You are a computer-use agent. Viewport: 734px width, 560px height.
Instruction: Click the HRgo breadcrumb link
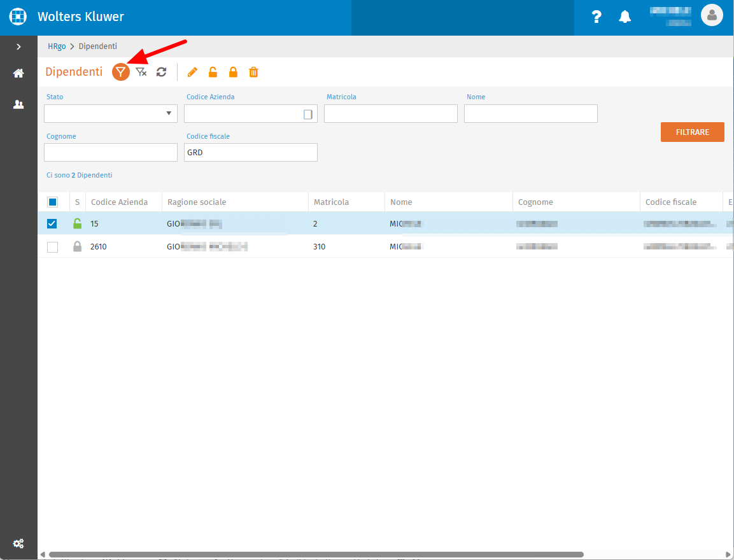[57, 46]
